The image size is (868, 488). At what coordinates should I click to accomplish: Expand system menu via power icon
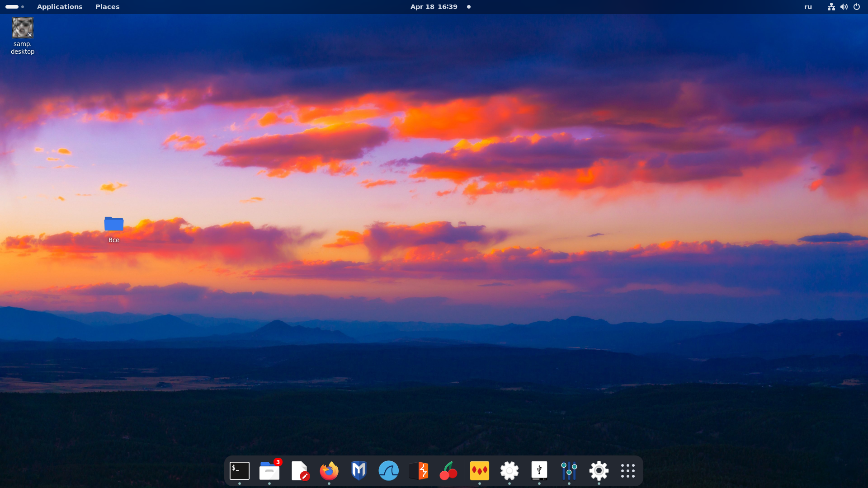857,7
